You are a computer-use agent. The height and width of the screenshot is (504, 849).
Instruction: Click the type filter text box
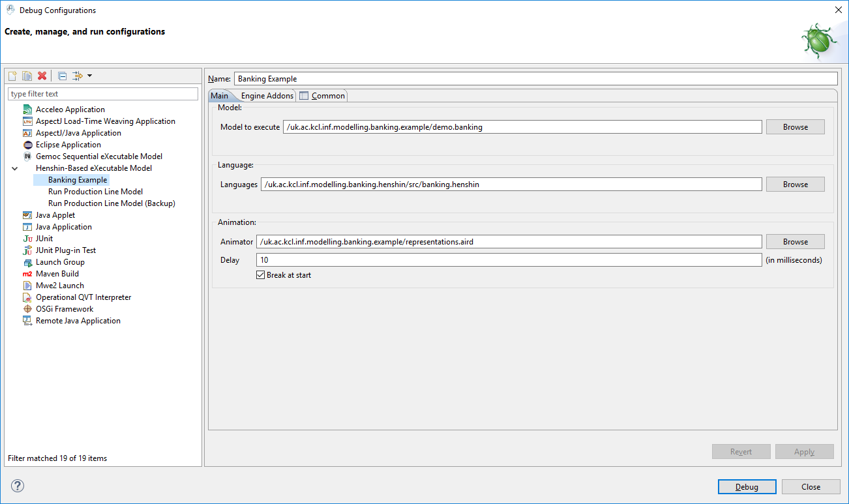pyautogui.click(x=102, y=94)
